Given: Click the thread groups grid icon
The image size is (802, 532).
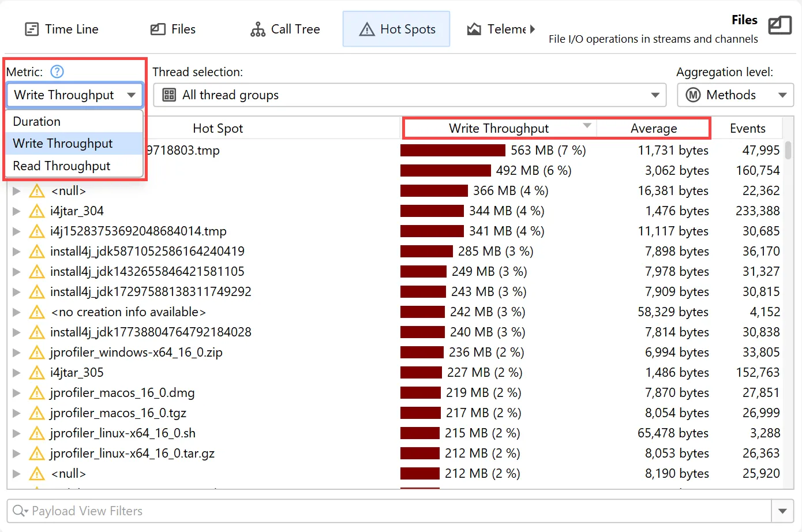Looking at the screenshot, I should click(169, 95).
